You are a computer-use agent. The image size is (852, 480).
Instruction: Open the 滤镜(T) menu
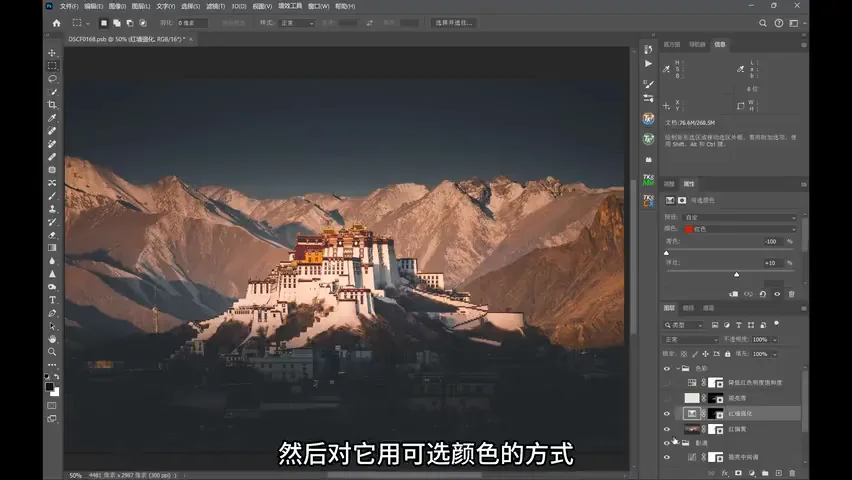pyautogui.click(x=215, y=7)
